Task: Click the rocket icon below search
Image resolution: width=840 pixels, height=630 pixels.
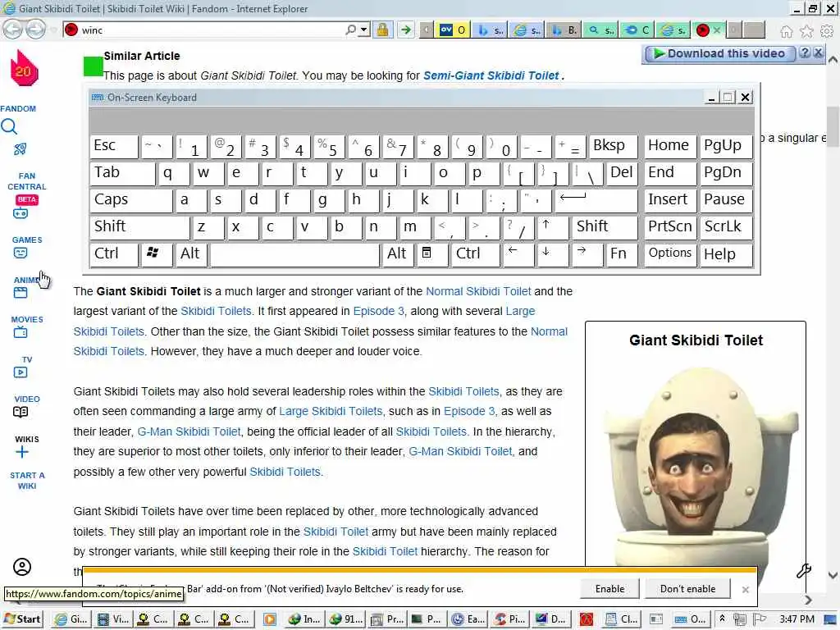Action: pyautogui.click(x=21, y=149)
